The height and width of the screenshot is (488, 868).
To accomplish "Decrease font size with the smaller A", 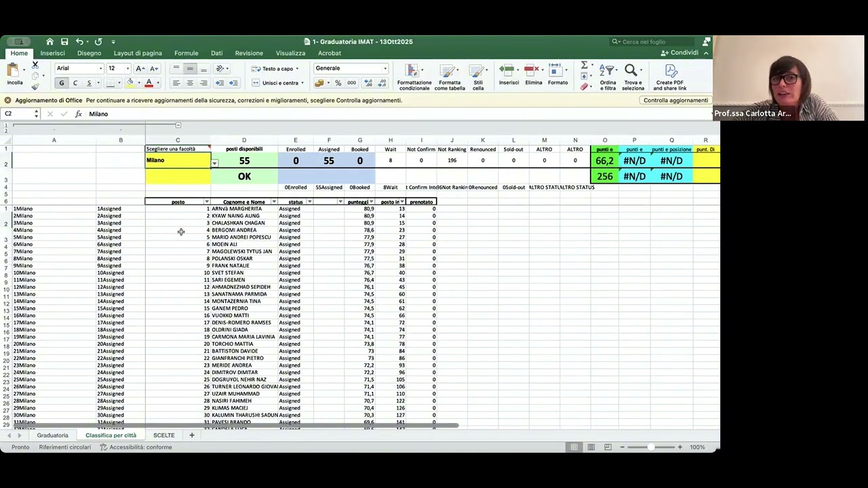I will pos(154,68).
